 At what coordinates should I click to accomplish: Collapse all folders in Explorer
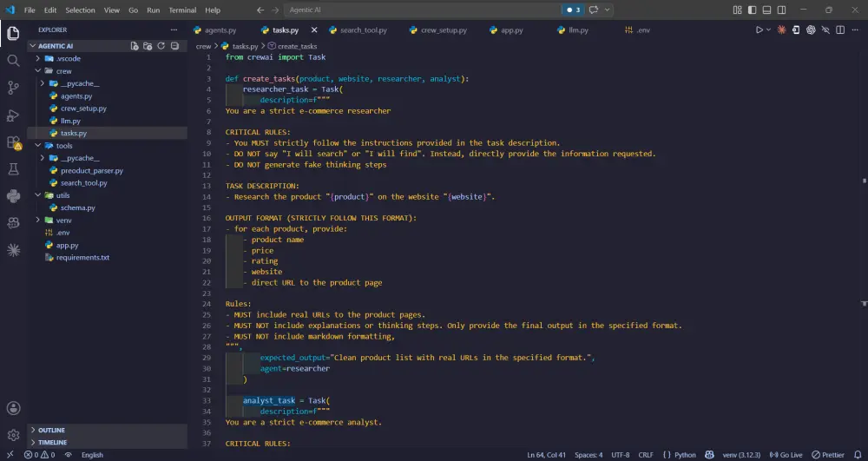coord(174,46)
